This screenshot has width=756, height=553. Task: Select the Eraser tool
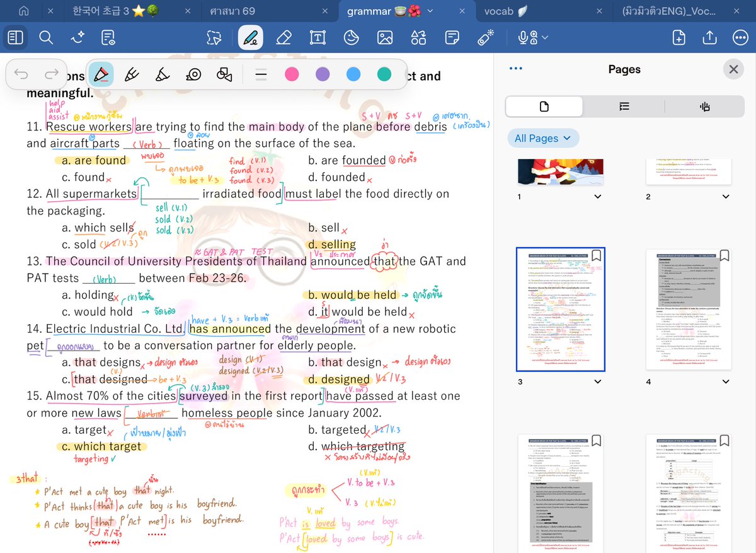pos(284,38)
